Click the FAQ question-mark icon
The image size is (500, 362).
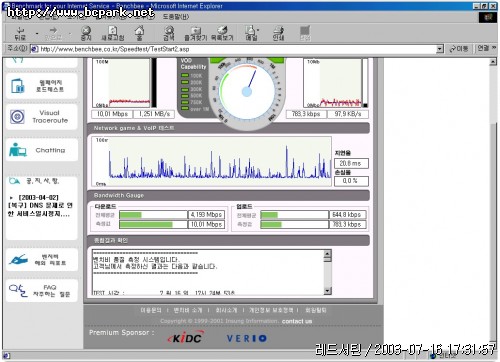coord(18,291)
